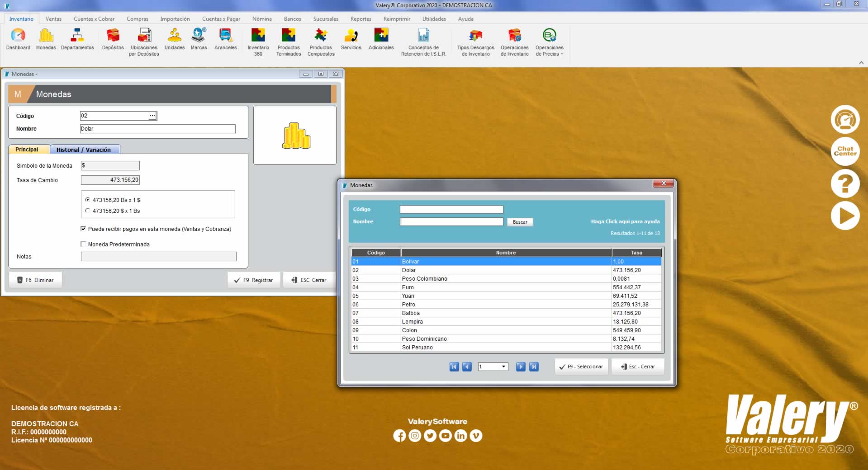This screenshot has width=868, height=470.
Task: Click the round play video shortcut
Action: coord(845,216)
